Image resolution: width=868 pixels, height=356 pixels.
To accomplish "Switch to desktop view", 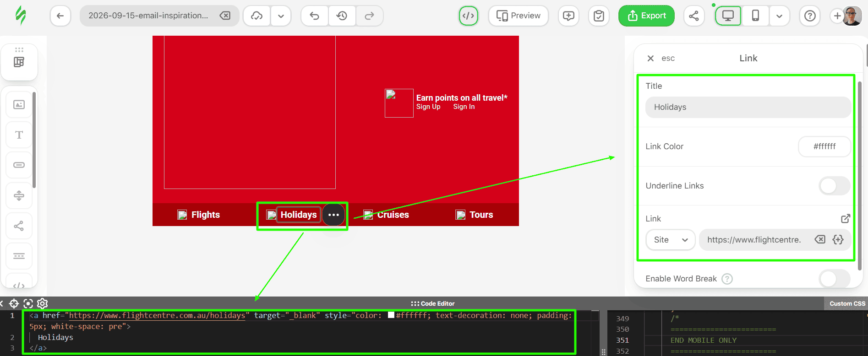I will coord(728,16).
